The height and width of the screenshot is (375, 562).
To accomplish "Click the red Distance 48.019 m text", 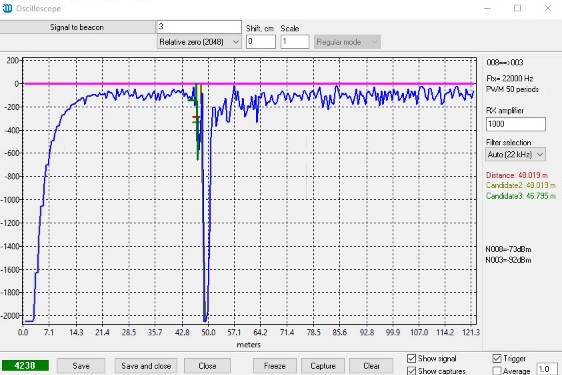I will click(517, 175).
